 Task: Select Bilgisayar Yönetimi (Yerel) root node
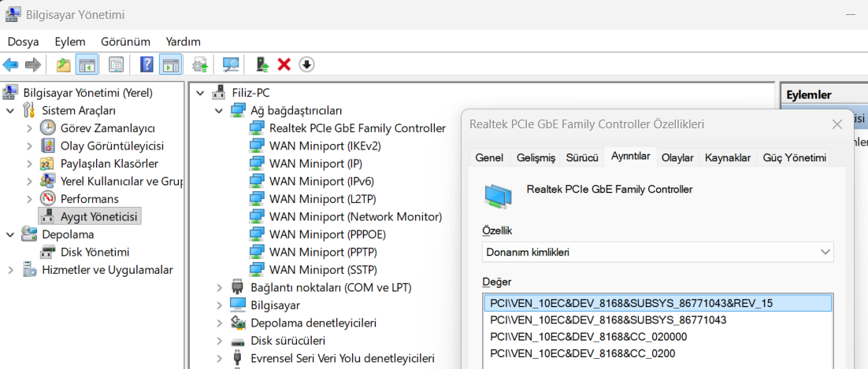[87, 92]
